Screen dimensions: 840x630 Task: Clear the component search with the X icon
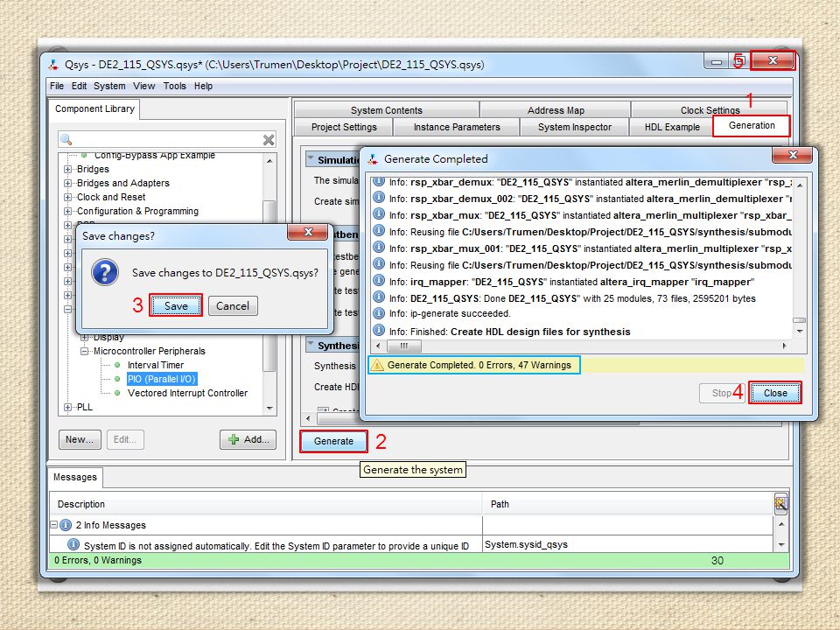pos(269,140)
